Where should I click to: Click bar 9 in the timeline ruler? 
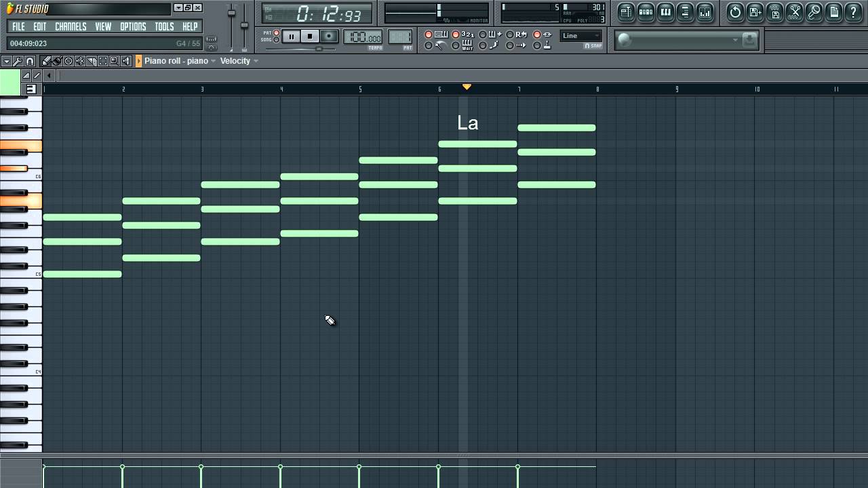(x=677, y=89)
